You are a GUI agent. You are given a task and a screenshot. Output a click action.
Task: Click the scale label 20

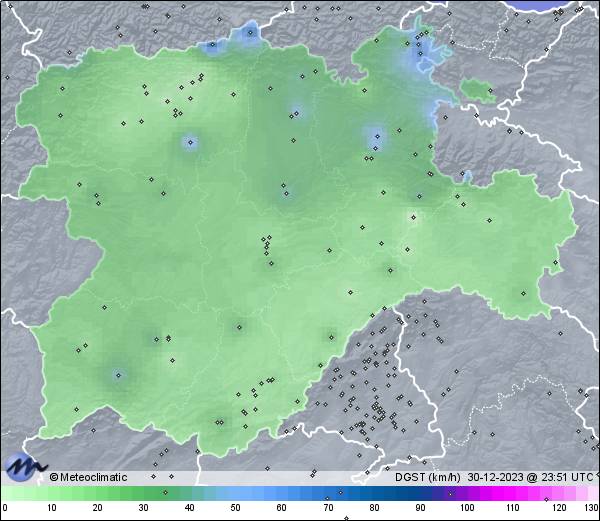pos(97,508)
